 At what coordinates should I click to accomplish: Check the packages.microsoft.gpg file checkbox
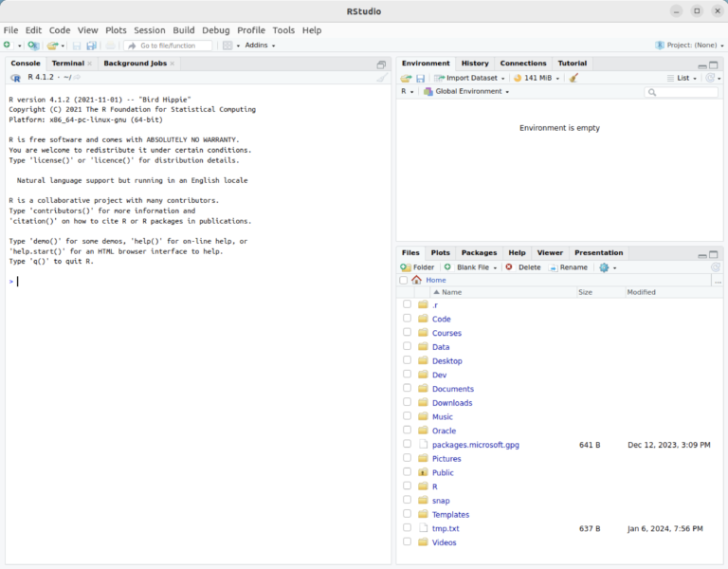click(408, 444)
